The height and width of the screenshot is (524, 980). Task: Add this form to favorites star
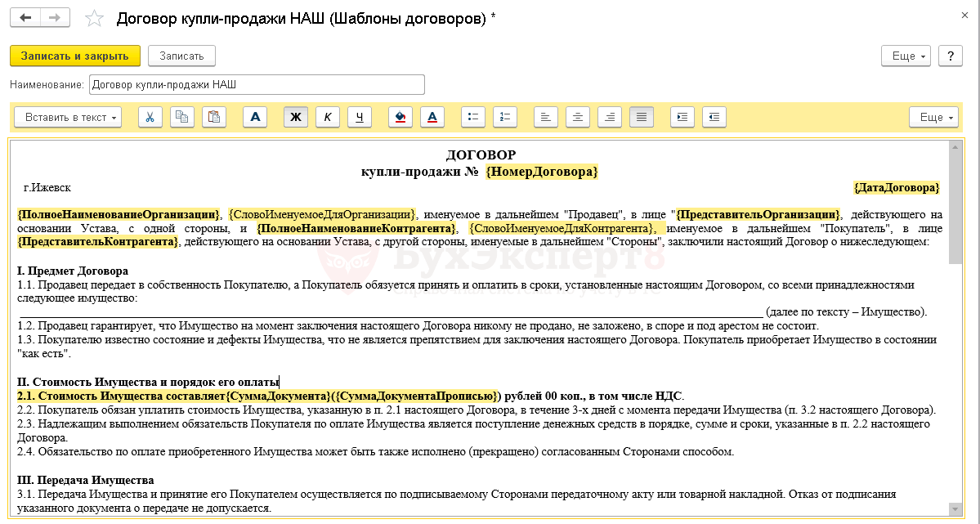point(95,18)
